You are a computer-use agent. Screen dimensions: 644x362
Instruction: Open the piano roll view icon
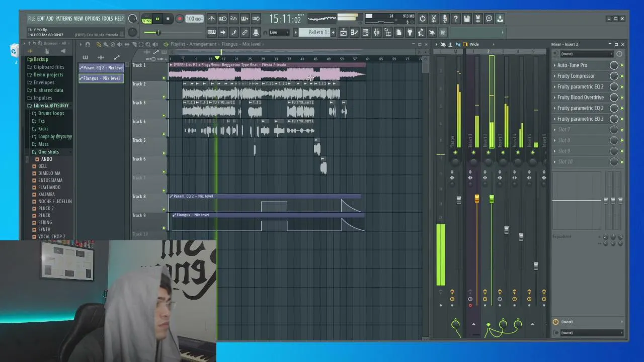354,32
